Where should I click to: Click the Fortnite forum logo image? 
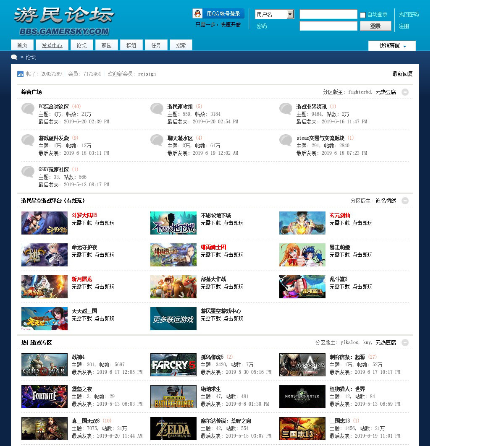pos(45,396)
